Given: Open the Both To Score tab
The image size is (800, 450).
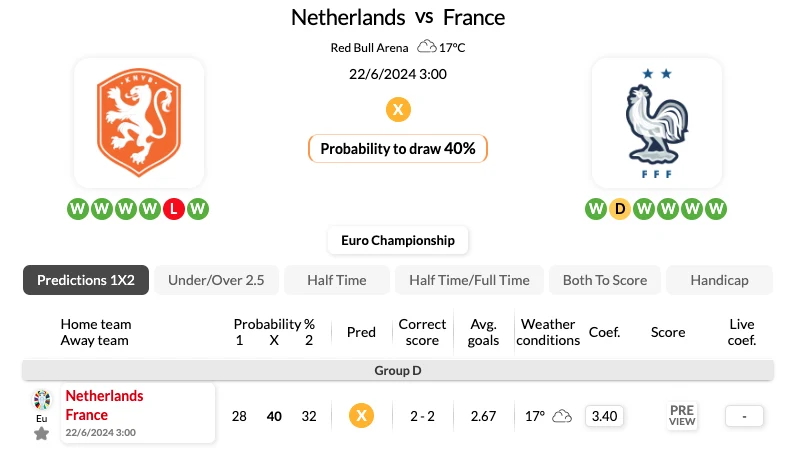Looking at the screenshot, I should pyautogui.click(x=605, y=280).
